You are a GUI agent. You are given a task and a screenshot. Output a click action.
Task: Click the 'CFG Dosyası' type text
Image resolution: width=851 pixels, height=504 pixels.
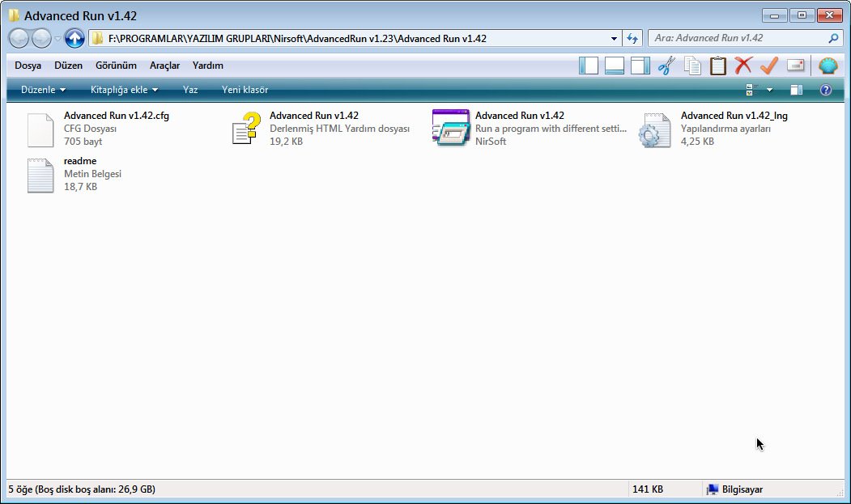point(90,129)
